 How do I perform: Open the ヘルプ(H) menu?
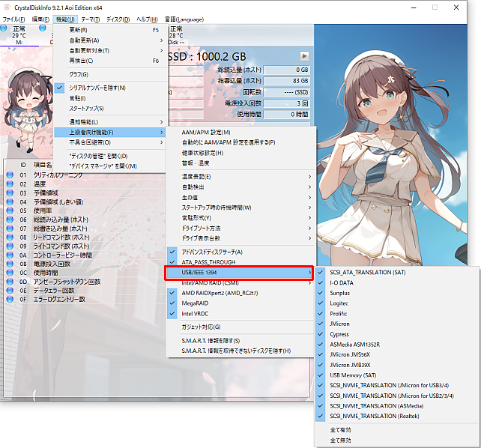[x=147, y=19]
